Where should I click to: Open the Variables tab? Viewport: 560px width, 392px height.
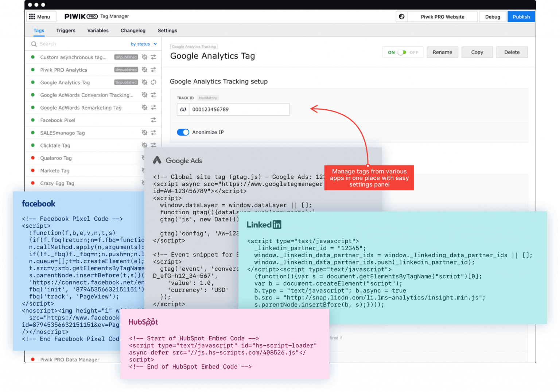(x=98, y=31)
